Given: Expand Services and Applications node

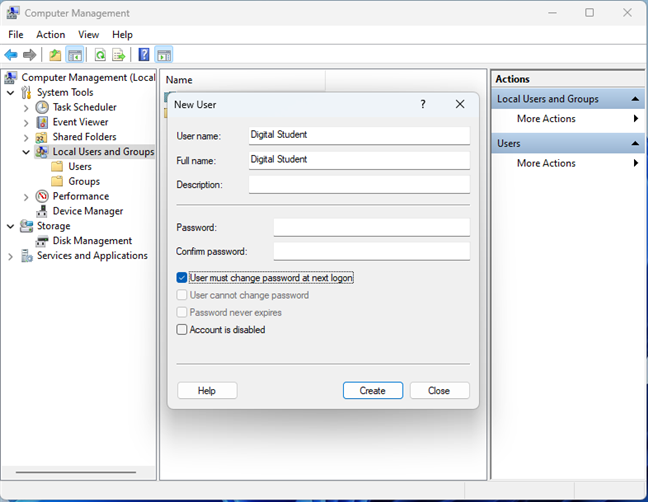Looking at the screenshot, I should pyautogui.click(x=11, y=256).
